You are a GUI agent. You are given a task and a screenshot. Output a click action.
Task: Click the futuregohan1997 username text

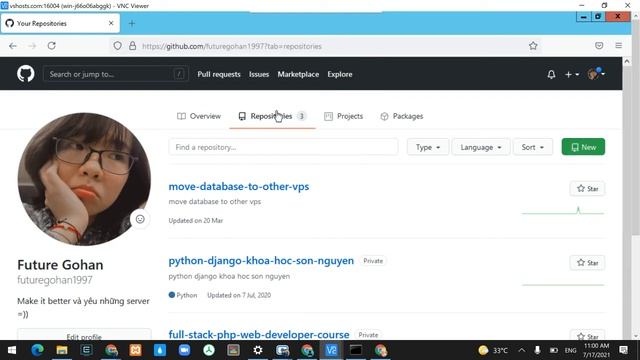pyautogui.click(x=55, y=280)
